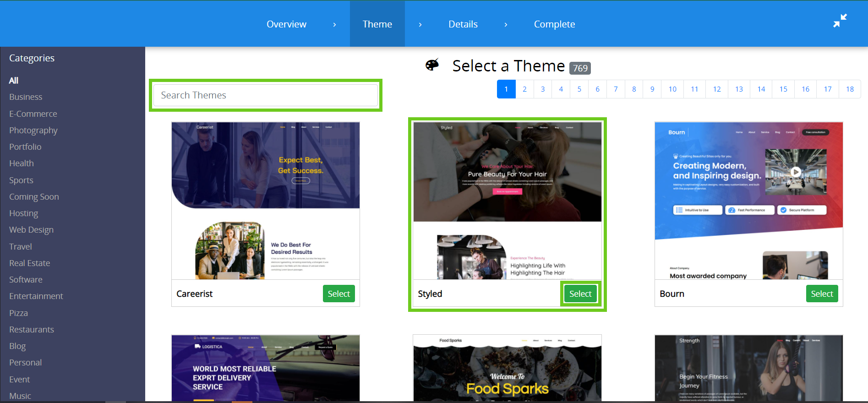Show Photography category themes
868x403 pixels.
pos(33,131)
